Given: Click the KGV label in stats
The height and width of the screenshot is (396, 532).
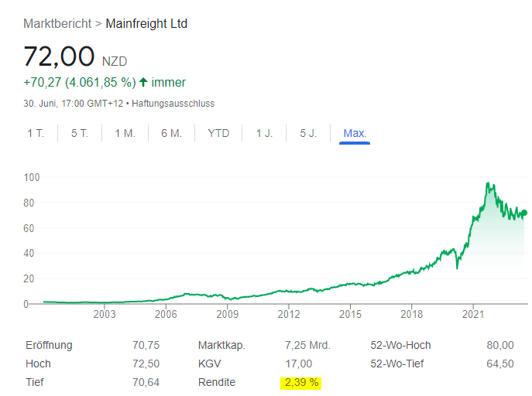Looking at the screenshot, I should coord(210,364).
